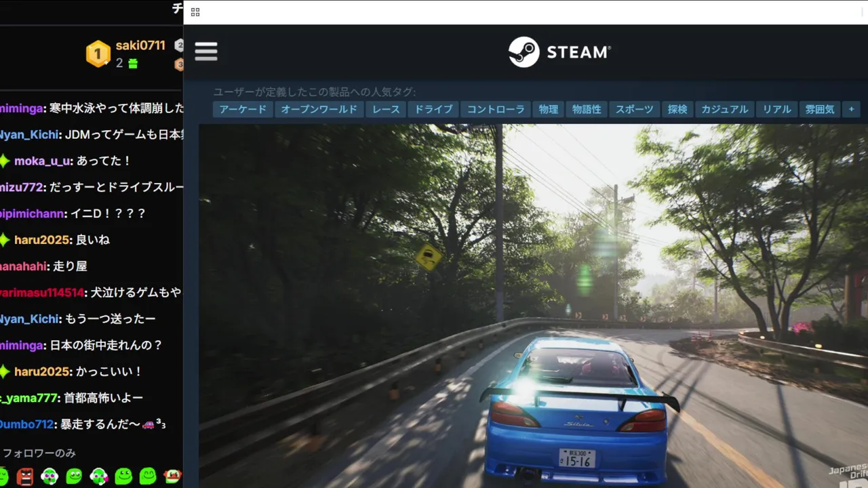Click the game screenshot of blue Silvia
Screen dimensions: 868x488
pos(533,306)
